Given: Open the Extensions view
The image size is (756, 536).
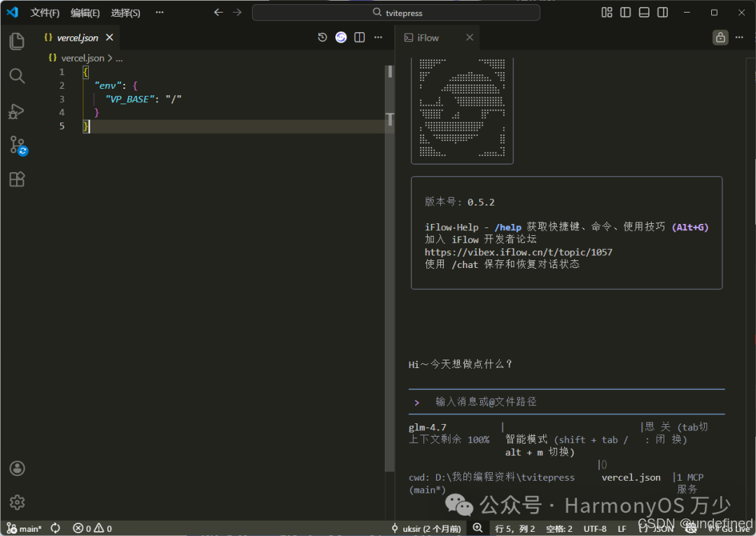Looking at the screenshot, I should pos(17,179).
